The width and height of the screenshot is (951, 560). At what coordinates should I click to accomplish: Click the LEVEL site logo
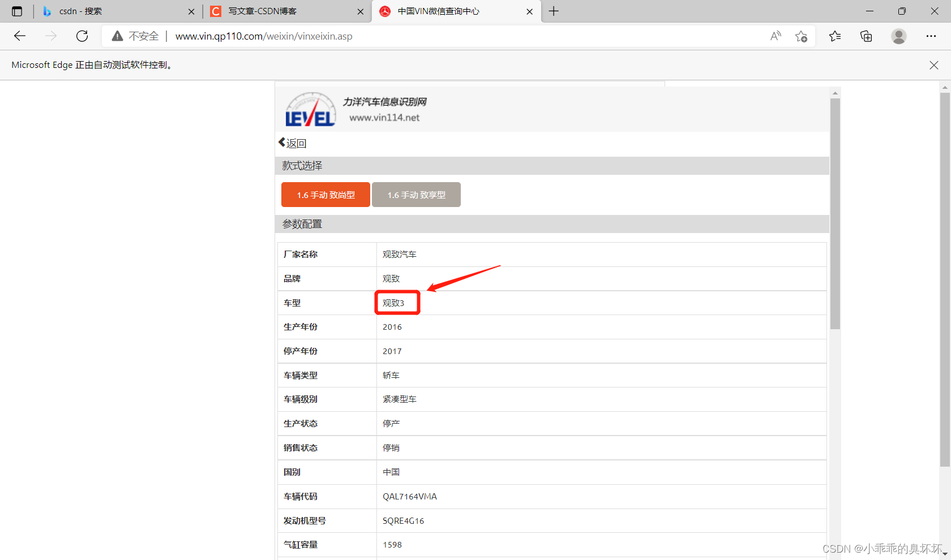point(310,109)
